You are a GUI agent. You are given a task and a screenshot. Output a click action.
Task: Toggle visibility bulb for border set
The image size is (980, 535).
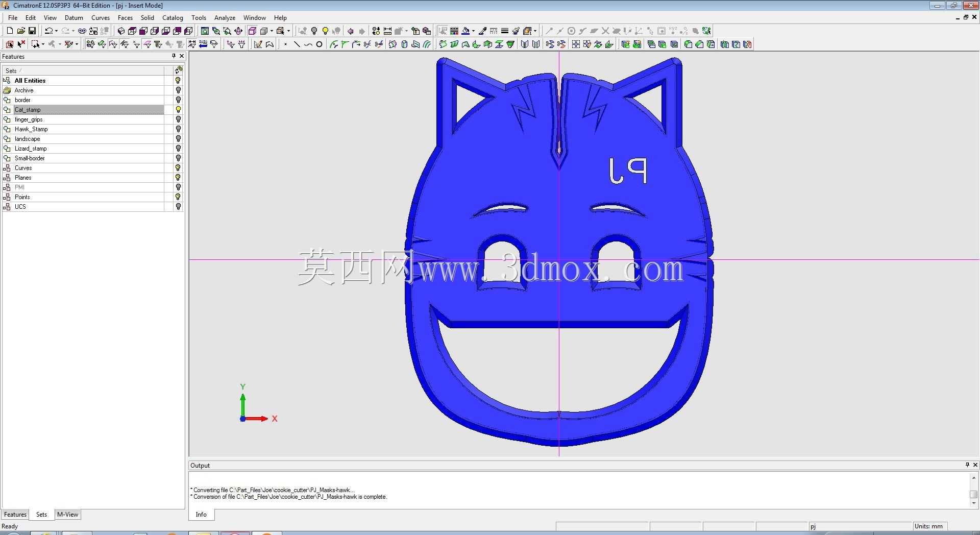tap(178, 100)
